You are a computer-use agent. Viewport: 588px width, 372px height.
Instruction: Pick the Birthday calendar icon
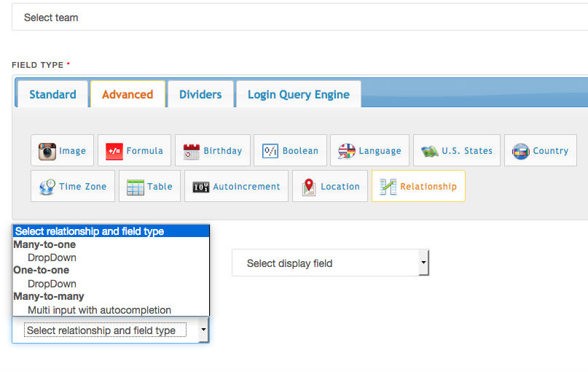click(x=191, y=151)
